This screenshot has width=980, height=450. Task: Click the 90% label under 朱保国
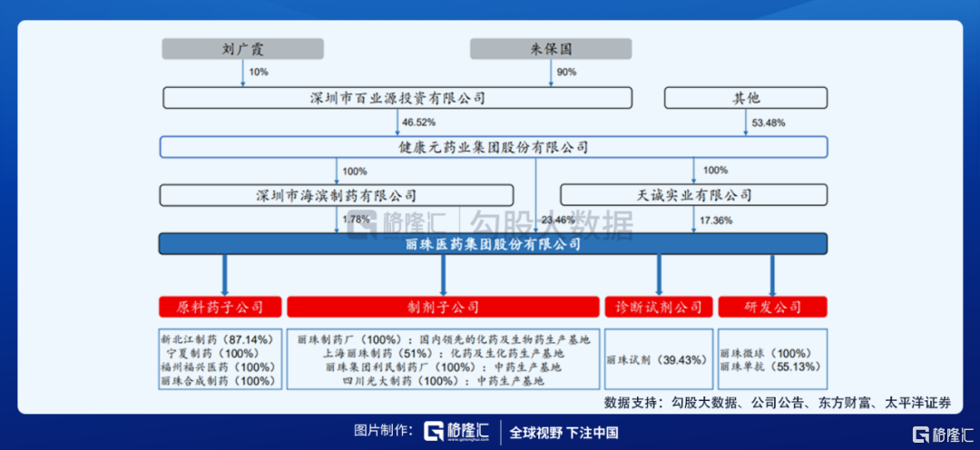pyautogui.click(x=567, y=73)
